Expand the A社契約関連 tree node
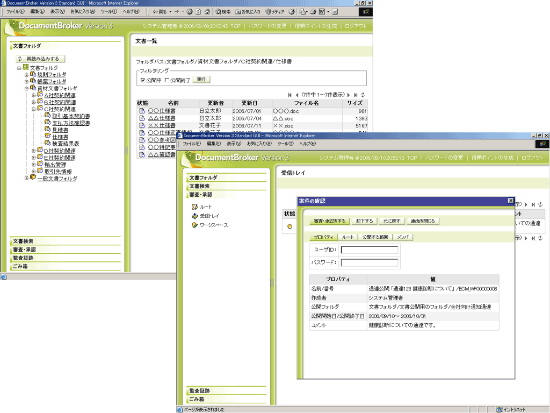 tap(34, 95)
